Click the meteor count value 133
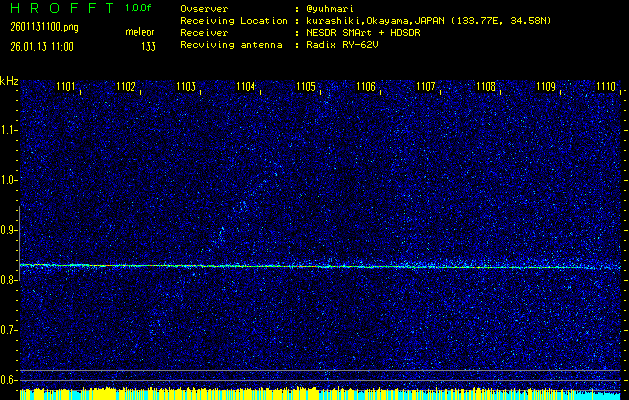 (148, 46)
